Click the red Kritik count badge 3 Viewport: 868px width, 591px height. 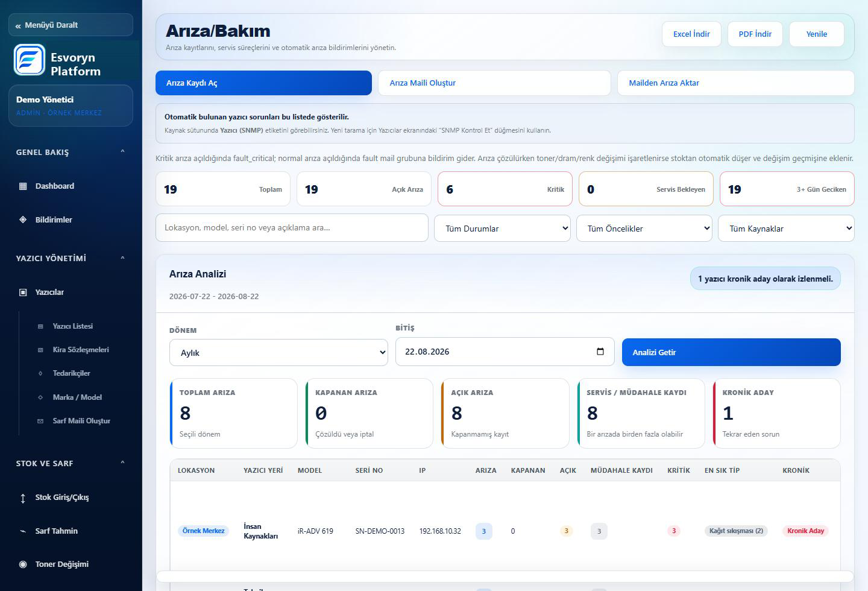click(x=674, y=531)
